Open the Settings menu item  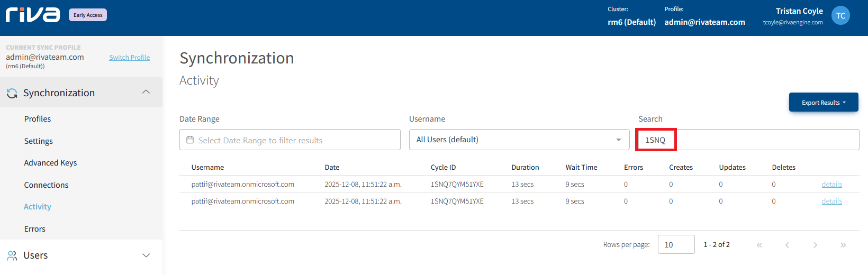pyautogui.click(x=39, y=141)
